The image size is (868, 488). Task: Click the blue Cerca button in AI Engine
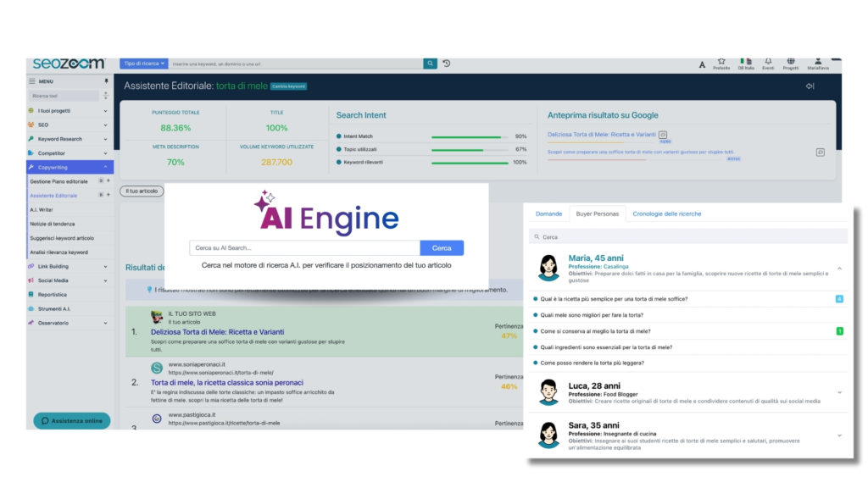(x=442, y=248)
